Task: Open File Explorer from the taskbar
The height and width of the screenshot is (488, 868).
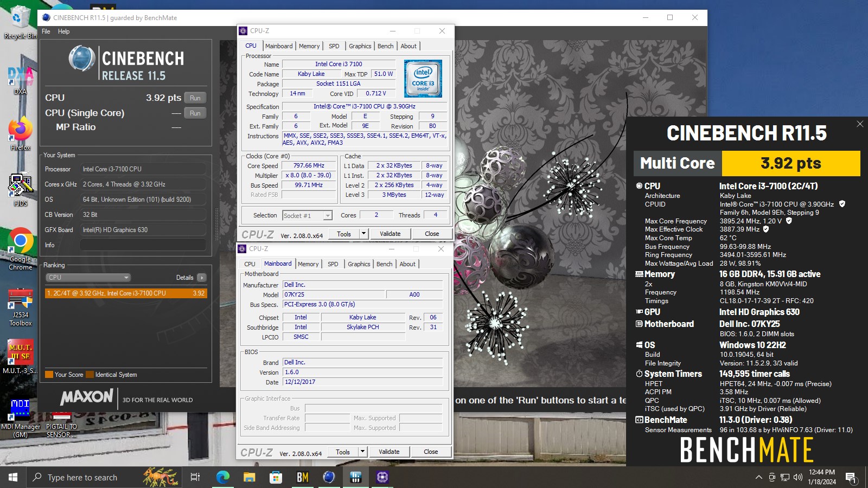Action: pyautogui.click(x=249, y=477)
